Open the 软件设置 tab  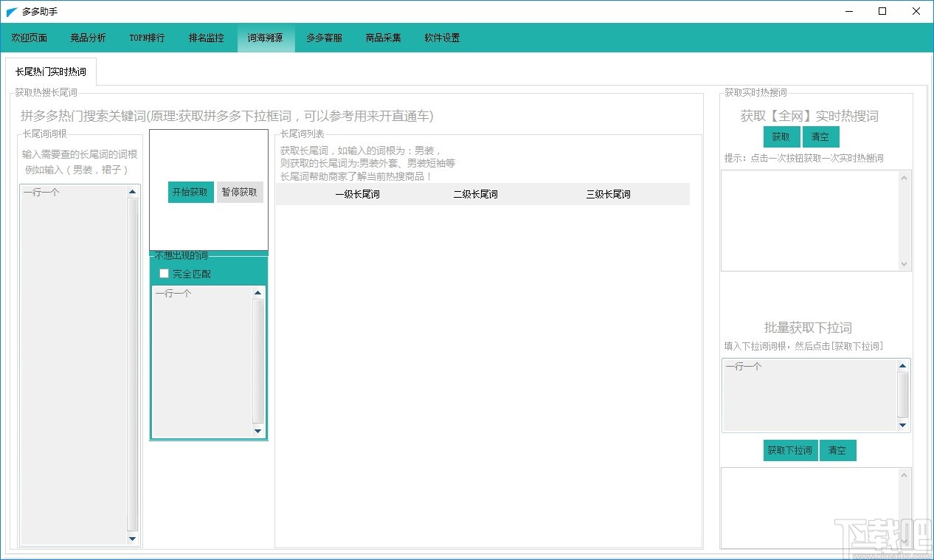point(443,38)
